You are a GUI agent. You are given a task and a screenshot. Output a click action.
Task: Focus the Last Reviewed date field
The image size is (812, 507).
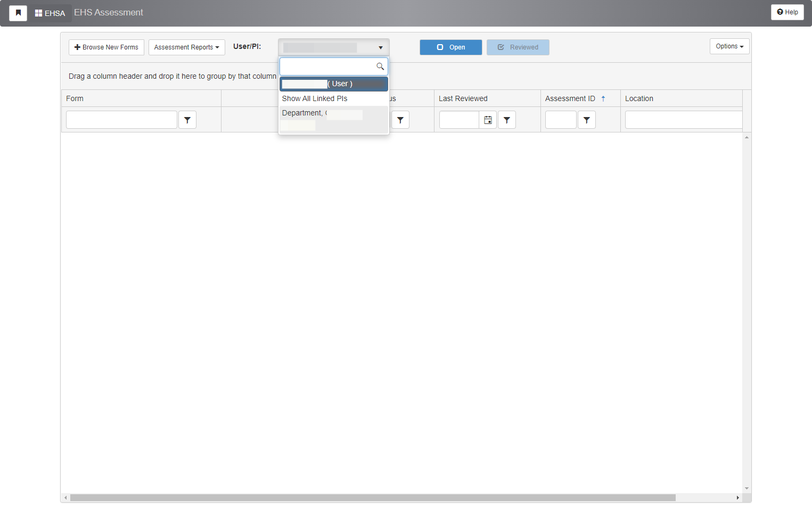(x=459, y=120)
